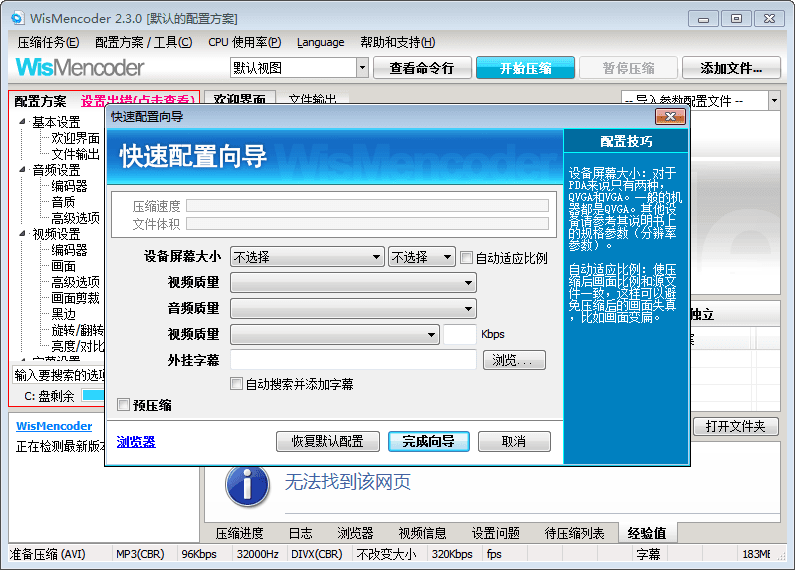795x570 pixels.
Task: Toggle the 预压缩 checkbox
Action: tap(124, 405)
